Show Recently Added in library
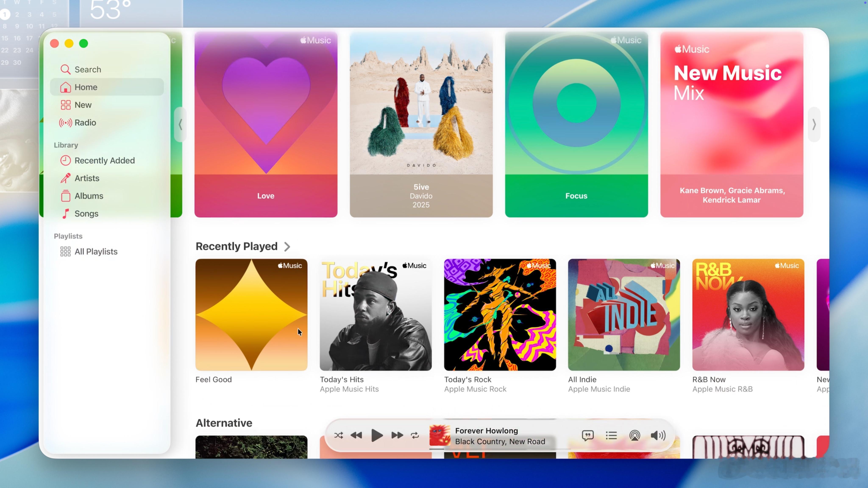This screenshot has height=488, width=868. pyautogui.click(x=107, y=160)
